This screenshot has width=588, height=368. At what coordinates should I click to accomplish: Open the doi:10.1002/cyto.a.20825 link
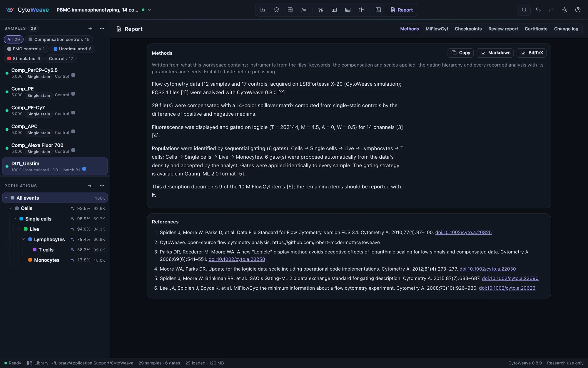pos(463,233)
